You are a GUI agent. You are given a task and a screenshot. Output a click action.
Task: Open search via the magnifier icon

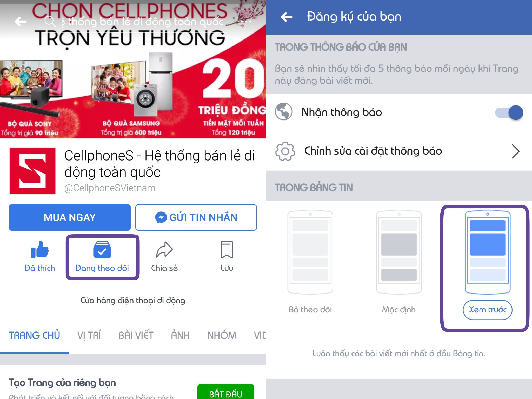[x=50, y=21]
